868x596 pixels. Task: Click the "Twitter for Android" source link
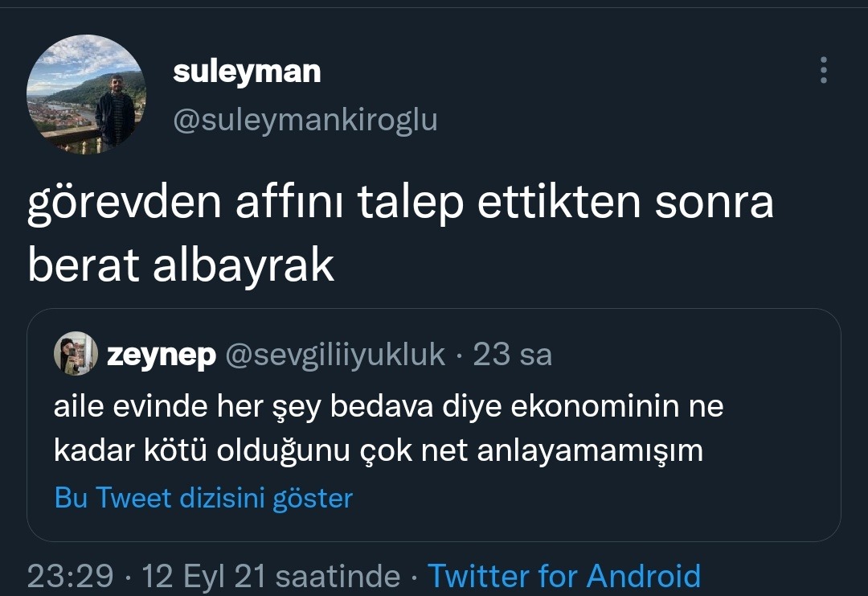563,576
